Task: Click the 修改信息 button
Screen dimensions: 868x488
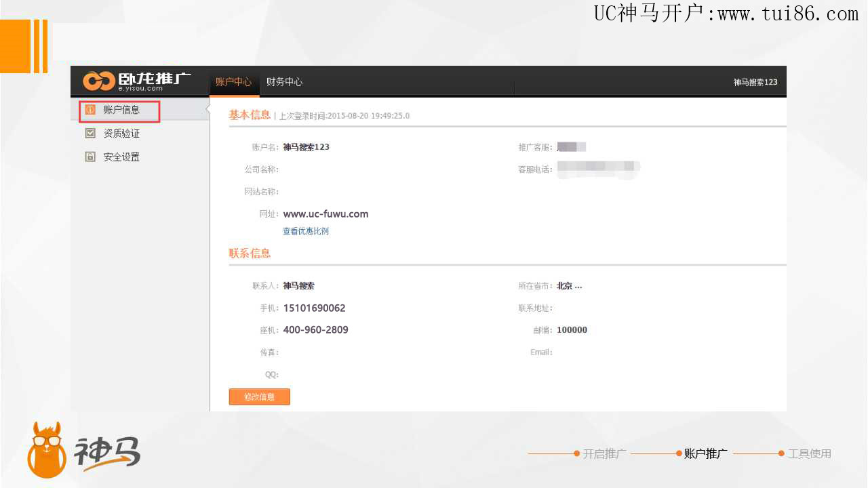Action: pos(260,396)
